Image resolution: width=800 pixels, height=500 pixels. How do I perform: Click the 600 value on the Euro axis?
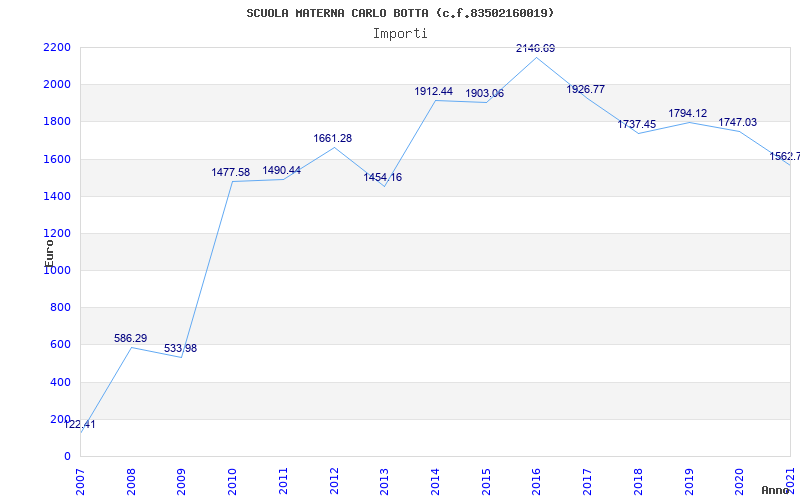[60, 345]
